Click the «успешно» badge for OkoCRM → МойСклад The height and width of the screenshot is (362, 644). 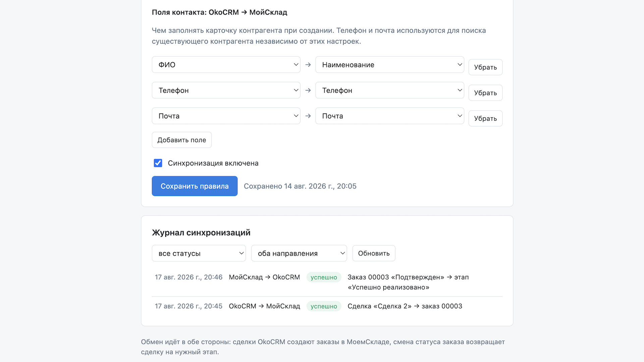pyautogui.click(x=324, y=306)
